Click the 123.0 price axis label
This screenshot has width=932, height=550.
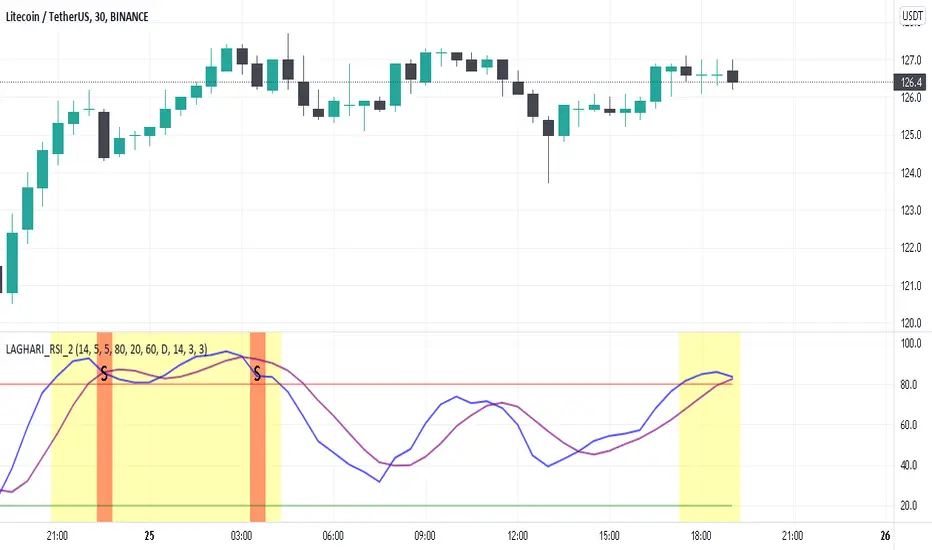click(x=911, y=210)
